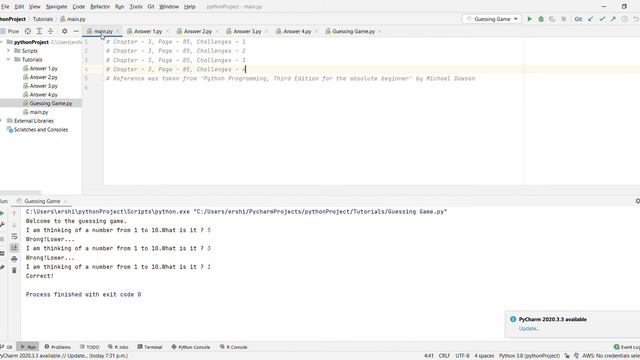Click the rollback undo icon
Screen dimensions: 640x360
pos(636,19)
